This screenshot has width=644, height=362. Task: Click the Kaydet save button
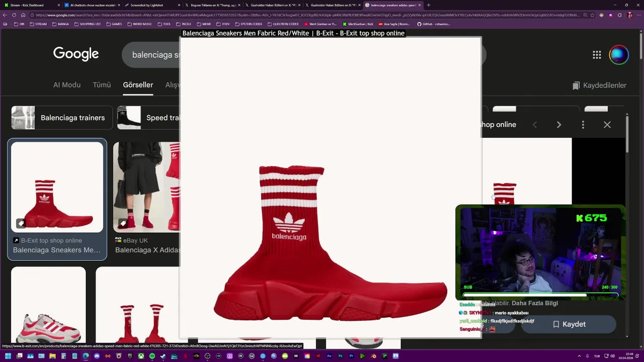[x=569, y=324]
